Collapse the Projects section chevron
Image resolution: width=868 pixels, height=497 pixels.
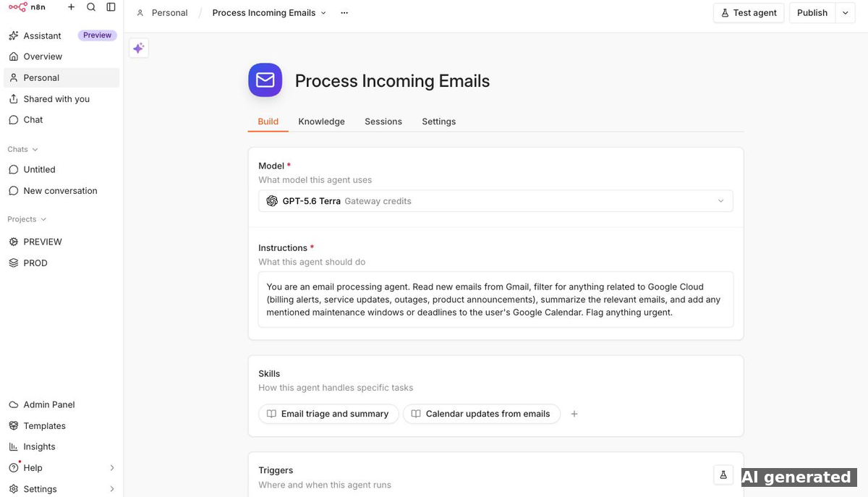tap(43, 219)
